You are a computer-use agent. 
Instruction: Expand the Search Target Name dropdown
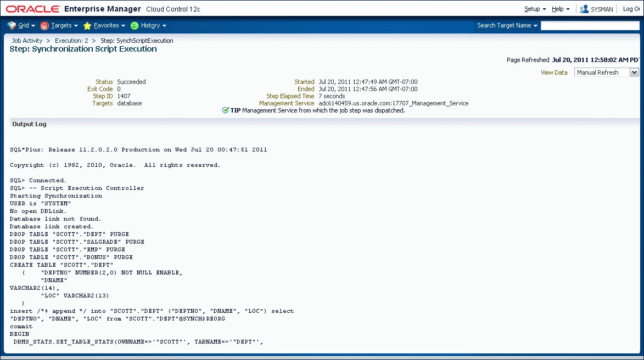click(507, 25)
